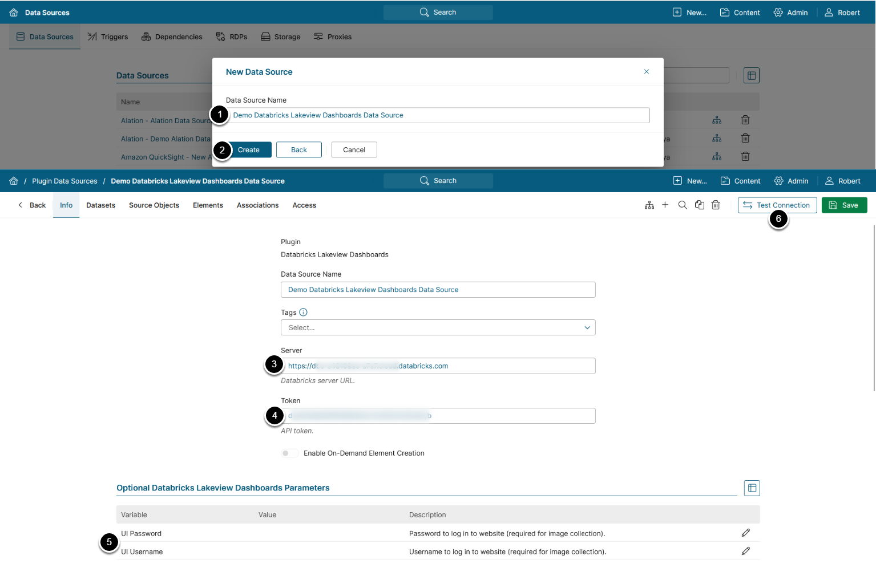Click Create in New Data Source dialog
This screenshot has width=876, height=588.
249,150
